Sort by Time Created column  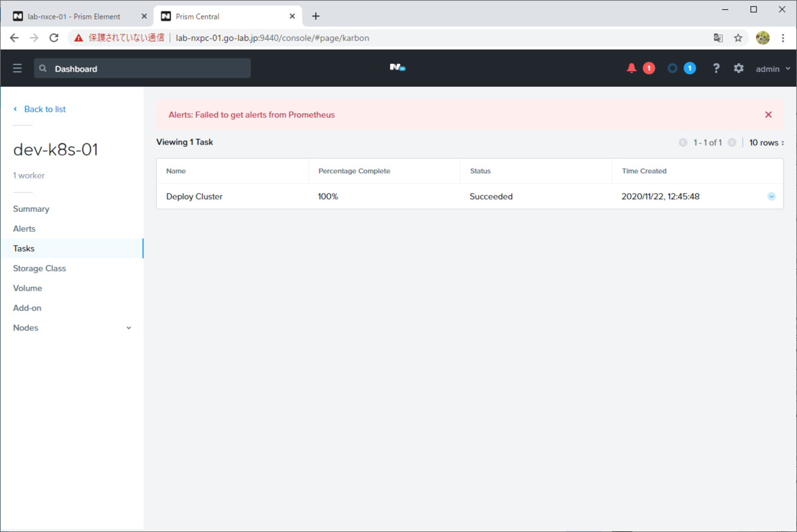644,171
